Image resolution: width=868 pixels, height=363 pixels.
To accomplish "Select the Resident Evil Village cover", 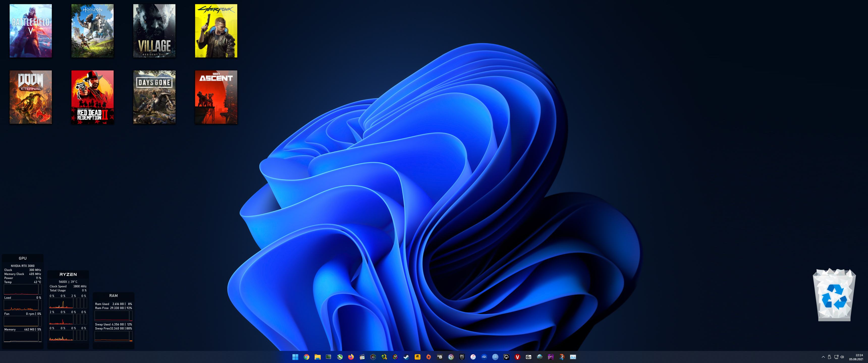I will (x=154, y=31).
